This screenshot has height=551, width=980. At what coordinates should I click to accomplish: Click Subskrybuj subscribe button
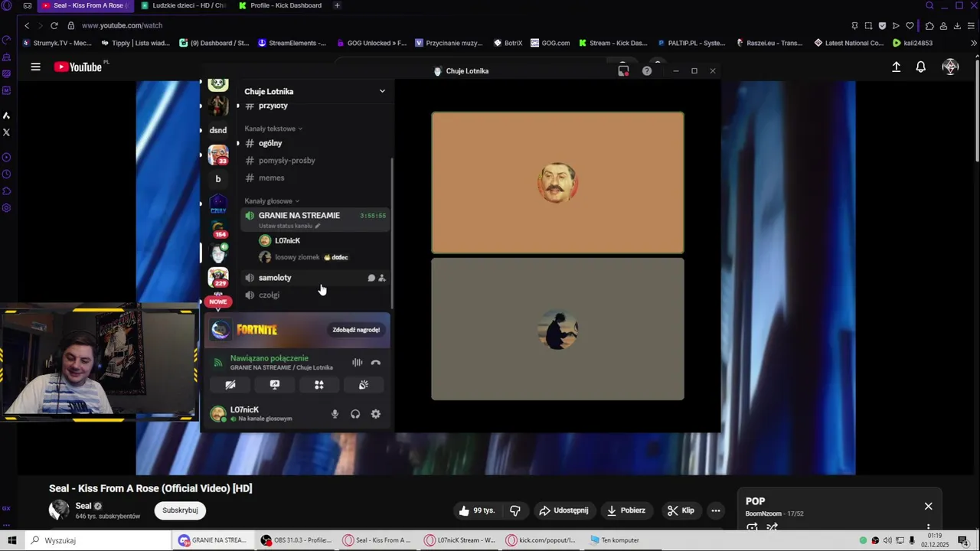[x=180, y=510]
